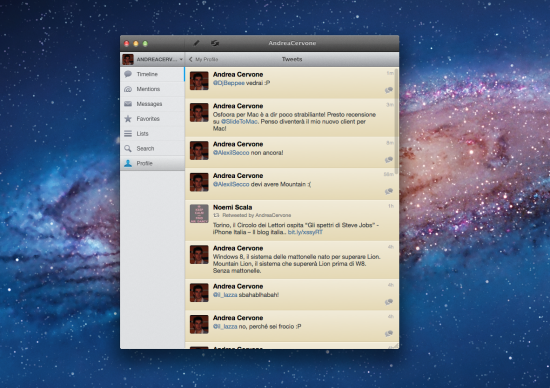
Task: Click avatar on 'Osfoora per Mac' tweet
Action: [x=199, y=112]
